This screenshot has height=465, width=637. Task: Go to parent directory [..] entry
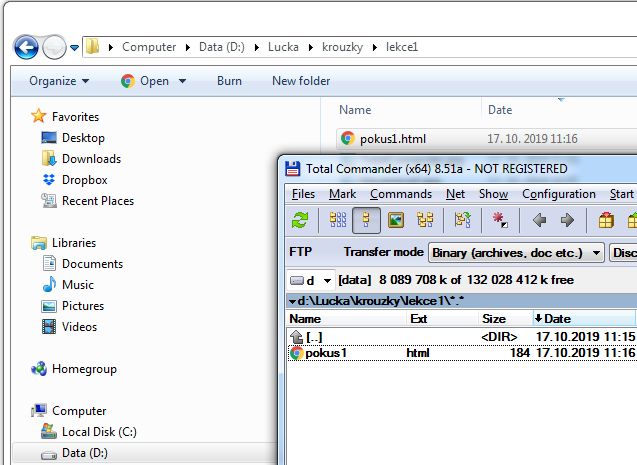point(314,337)
